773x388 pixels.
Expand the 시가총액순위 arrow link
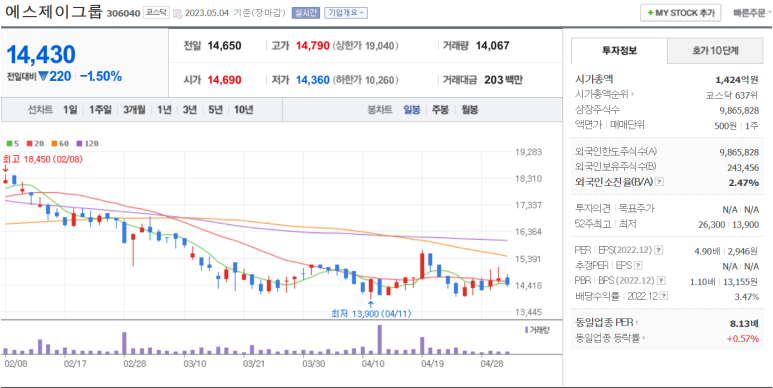click(605, 94)
